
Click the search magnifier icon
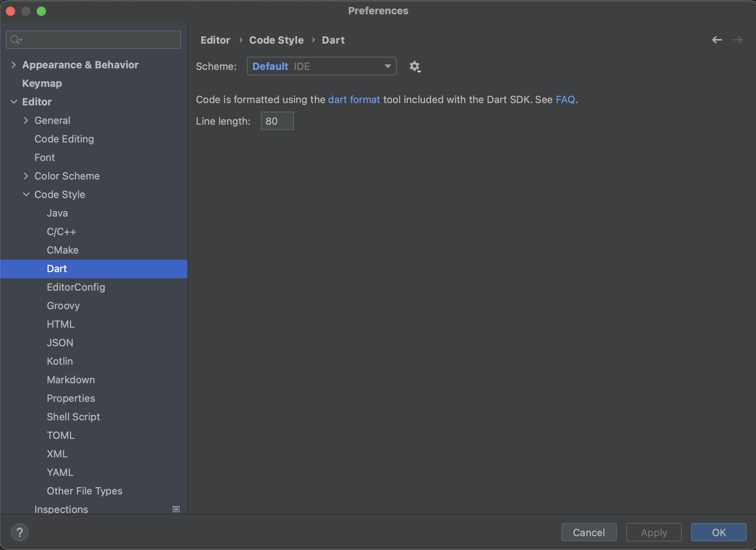(16, 40)
